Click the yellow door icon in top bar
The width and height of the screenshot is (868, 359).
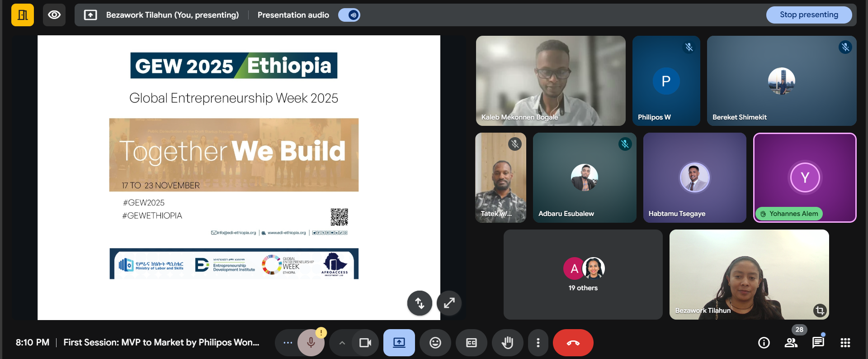tap(23, 15)
